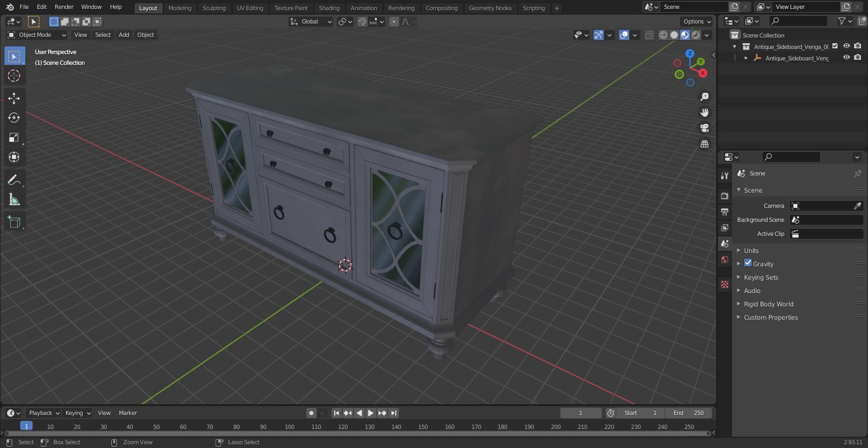Toggle proportional editing in header
868x448 pixels.
tap(394, 22)
